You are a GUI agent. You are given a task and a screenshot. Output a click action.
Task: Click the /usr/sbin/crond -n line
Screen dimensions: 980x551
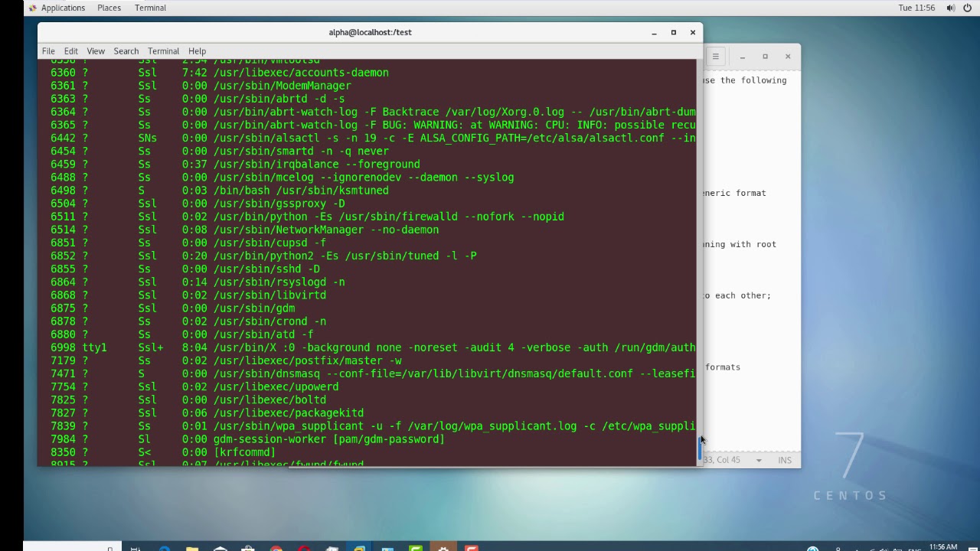click(188, 321)
